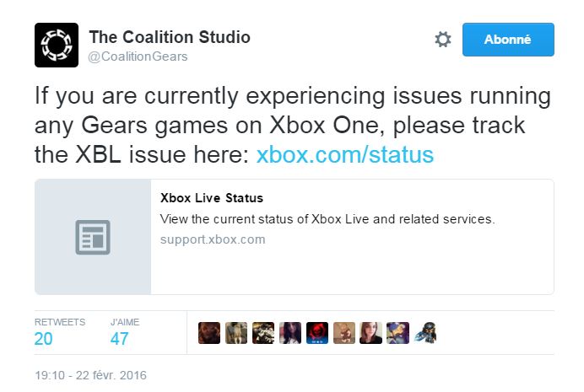Open the second liker avatar
This screenshot has height=392, width=584.
pyautogui.click(x=236, y=333)
